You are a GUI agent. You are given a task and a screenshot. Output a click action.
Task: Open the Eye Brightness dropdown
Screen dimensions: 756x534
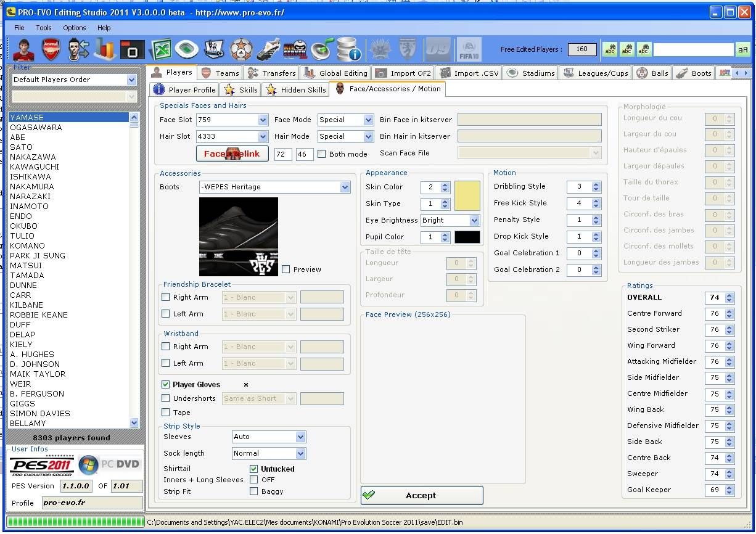[x=474, y=220]
